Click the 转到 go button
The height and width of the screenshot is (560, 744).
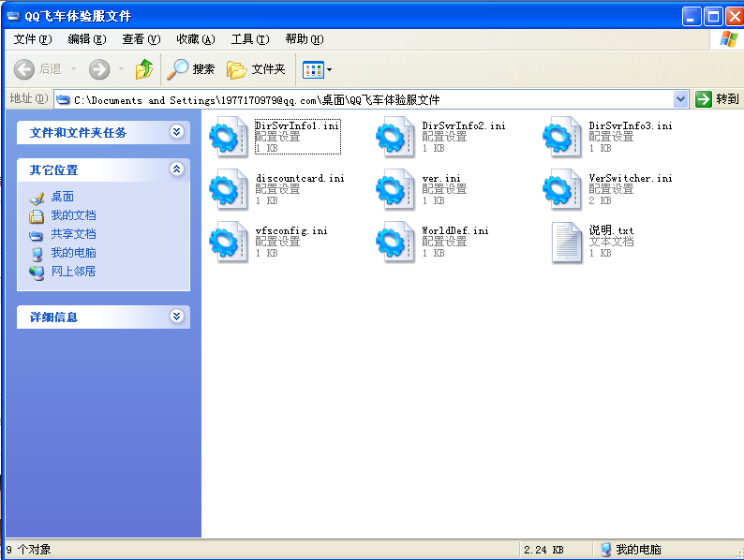coord(717,99)
